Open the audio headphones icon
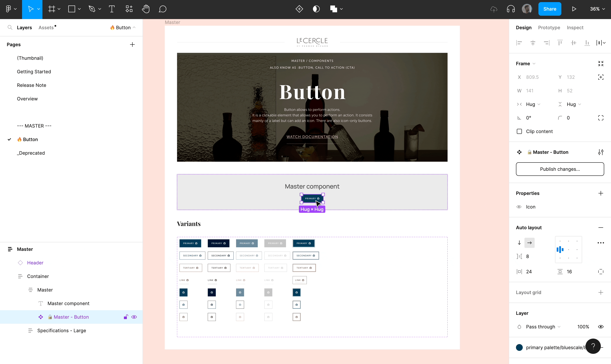611x364 pixels. [511, 9]
